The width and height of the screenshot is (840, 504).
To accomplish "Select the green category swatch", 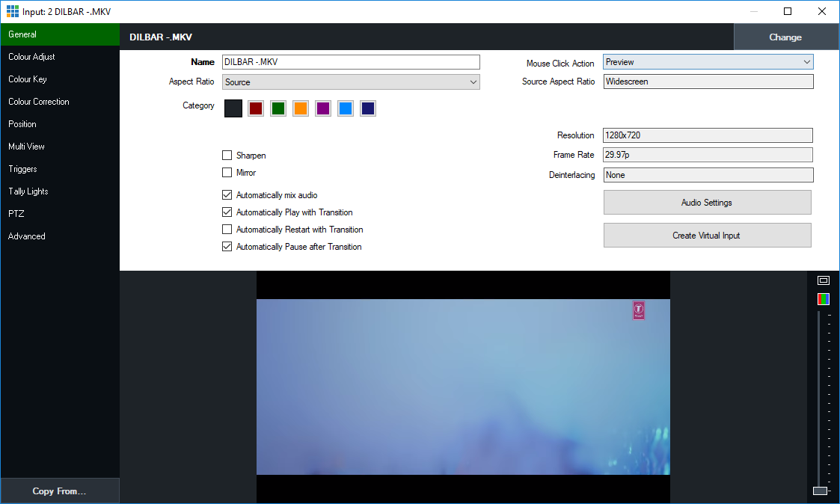I will pos(278,108).
